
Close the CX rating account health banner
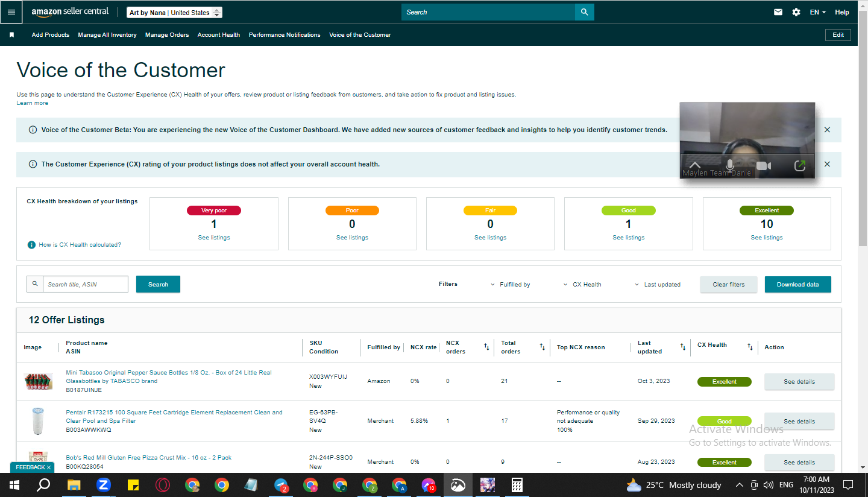coord(827,164)
